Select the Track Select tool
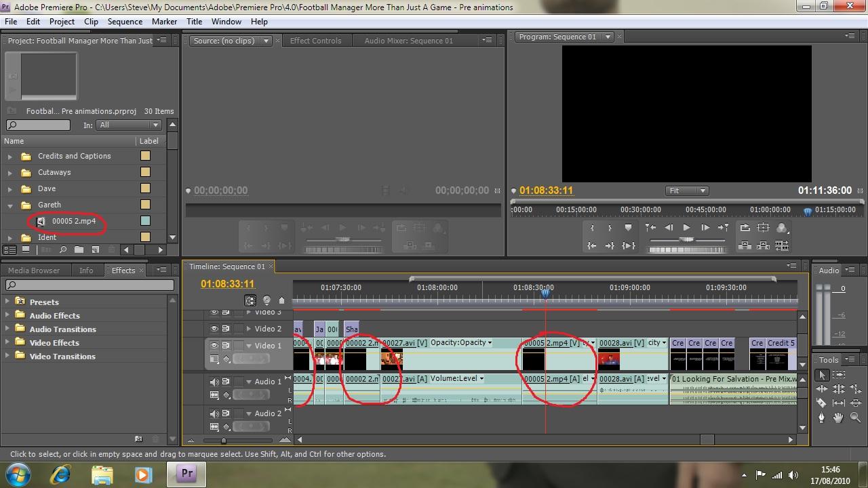Viewport: 868px width, 488px height. tap(839, 374)
